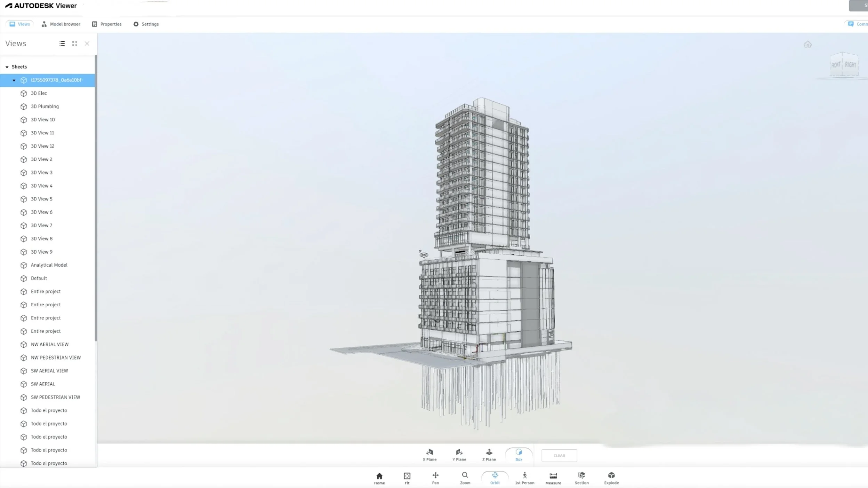
Task: Open the Model browser
Action: (61, 24)
